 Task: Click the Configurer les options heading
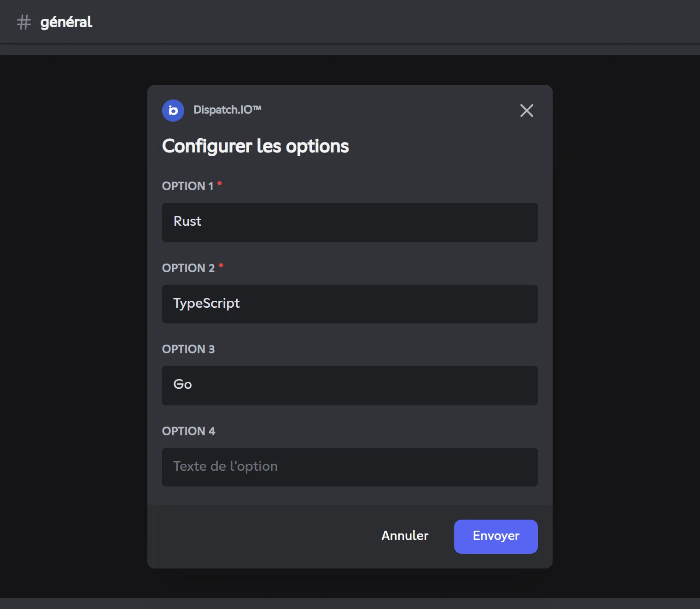click(256, 146)
